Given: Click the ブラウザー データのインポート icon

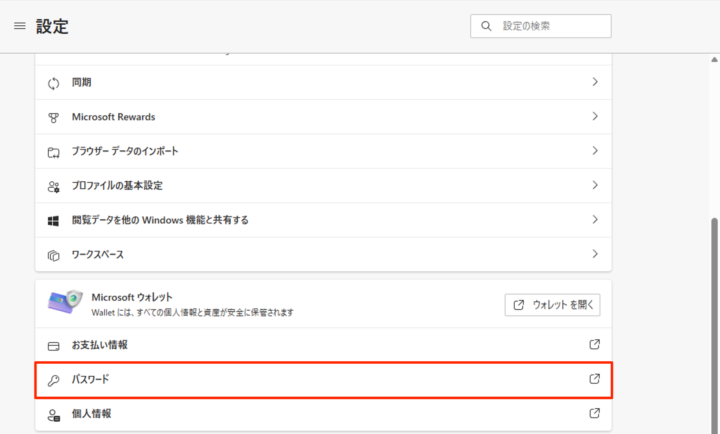Looking at the screenshot, I should pos(54,152).
